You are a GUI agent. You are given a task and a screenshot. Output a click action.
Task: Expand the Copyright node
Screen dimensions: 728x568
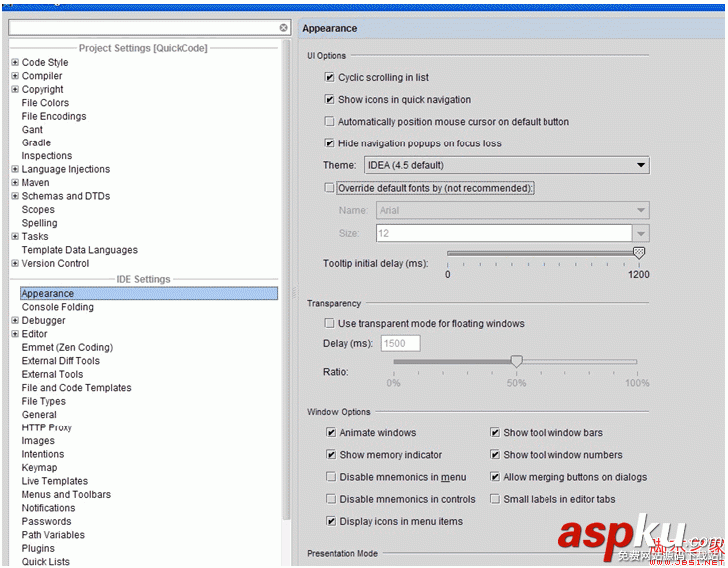(15, 89)
